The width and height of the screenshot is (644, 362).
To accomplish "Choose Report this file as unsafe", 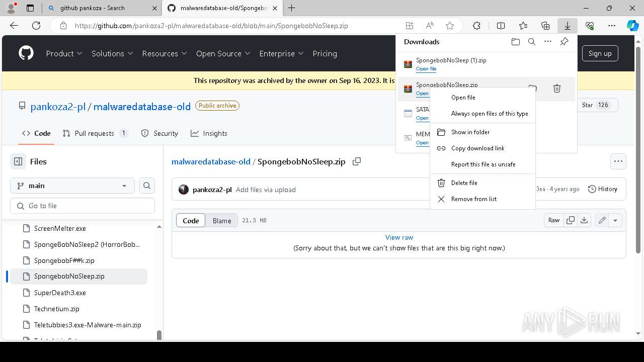I will [x=483, y=164].
